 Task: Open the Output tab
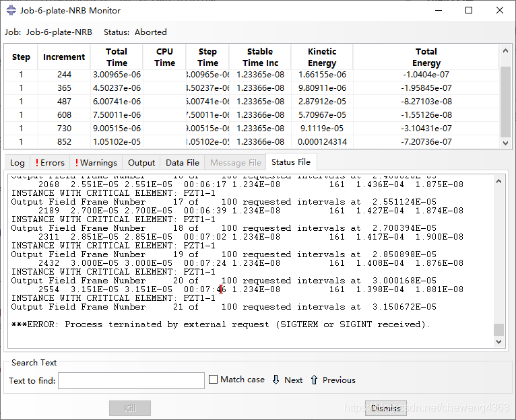pos(141,163)
